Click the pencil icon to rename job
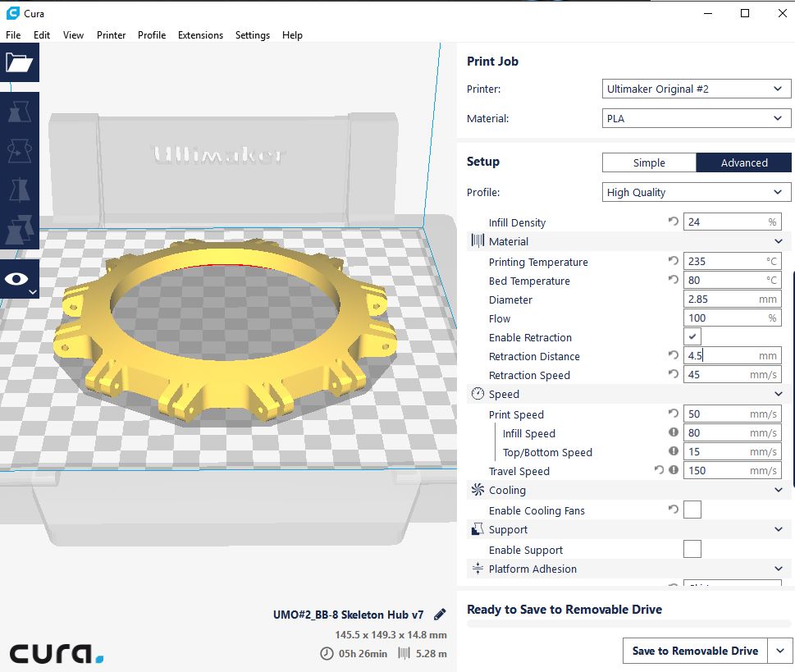Viewport: 795px width, 672px height. 440,615
